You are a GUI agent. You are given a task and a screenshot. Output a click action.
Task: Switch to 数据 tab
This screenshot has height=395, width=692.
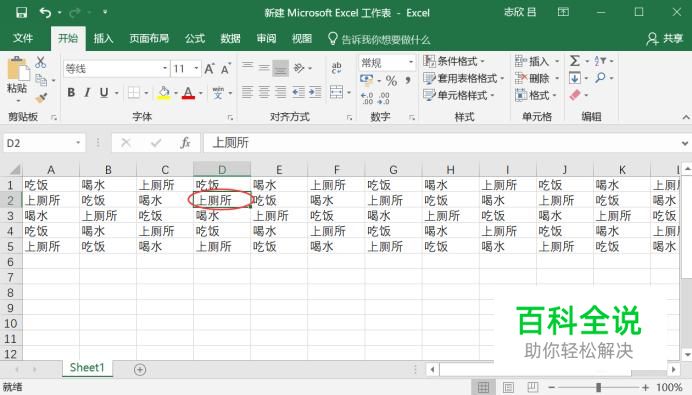point(230,38)
